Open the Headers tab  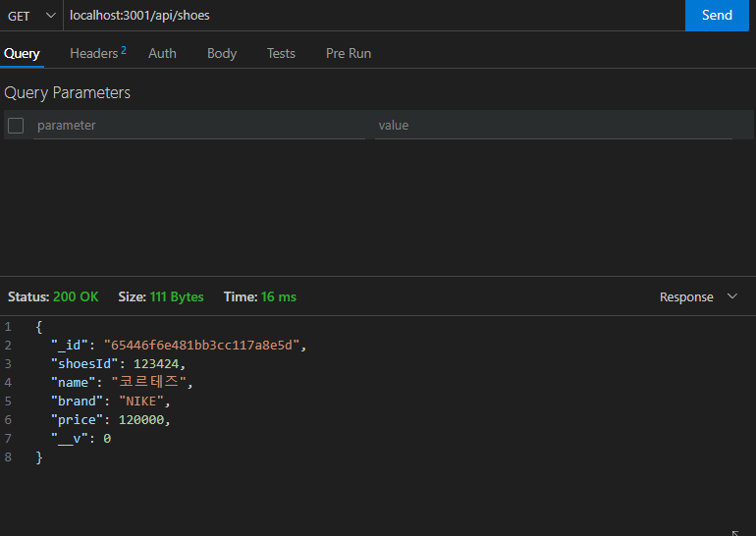[x=96, y=53]
